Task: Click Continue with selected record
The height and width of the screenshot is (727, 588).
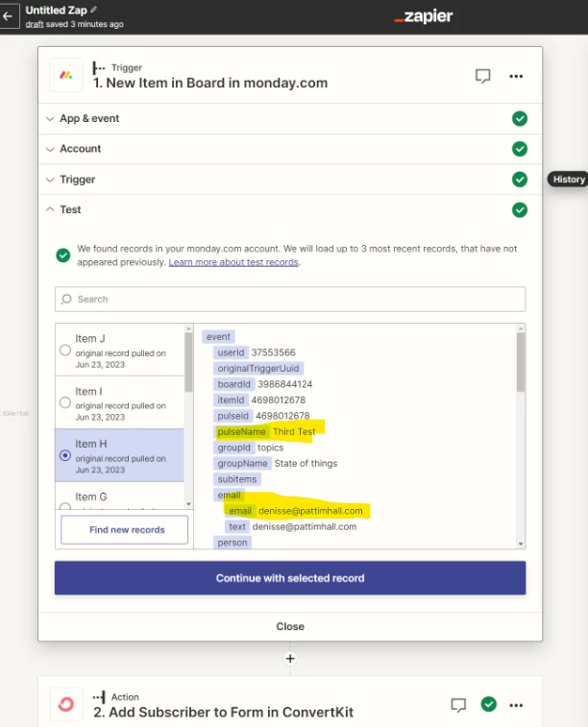Action: [290, 578]
